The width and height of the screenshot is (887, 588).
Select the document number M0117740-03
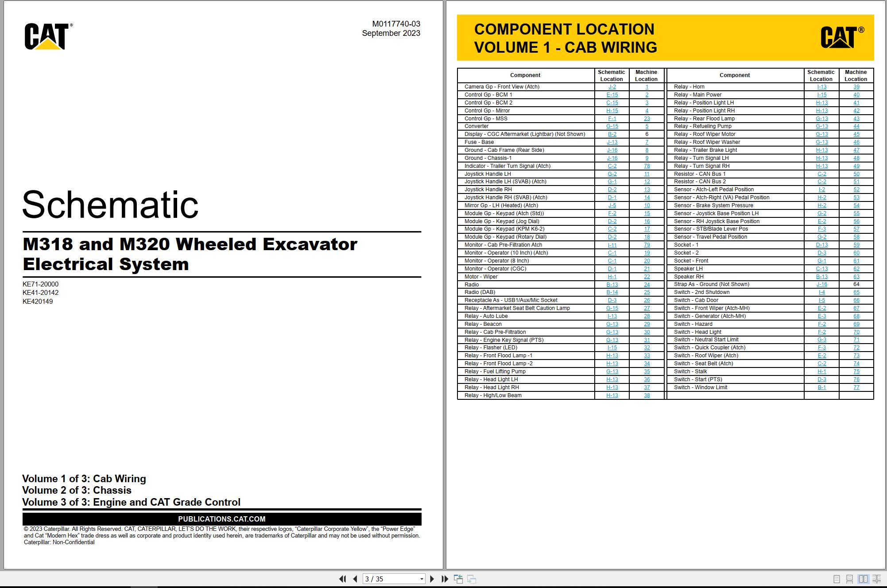coord(396,24)
